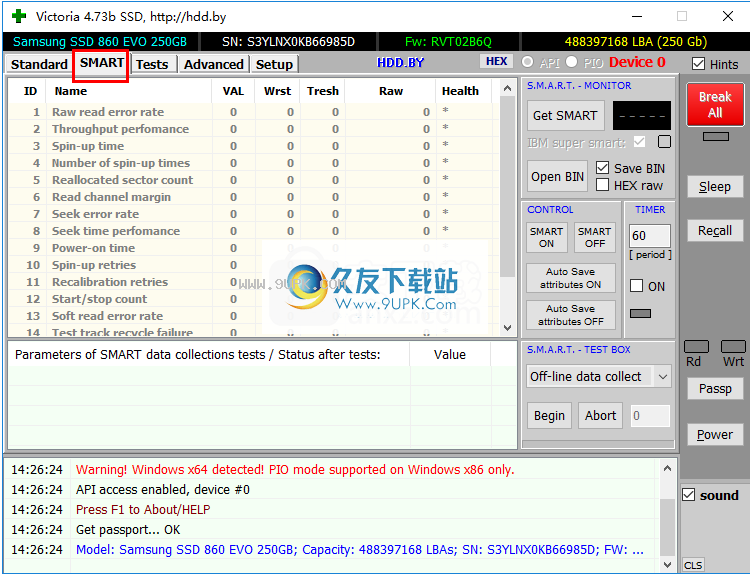750x574 pixels.
Task: Select the Raw read error rate row
Action: pos(254,112)
